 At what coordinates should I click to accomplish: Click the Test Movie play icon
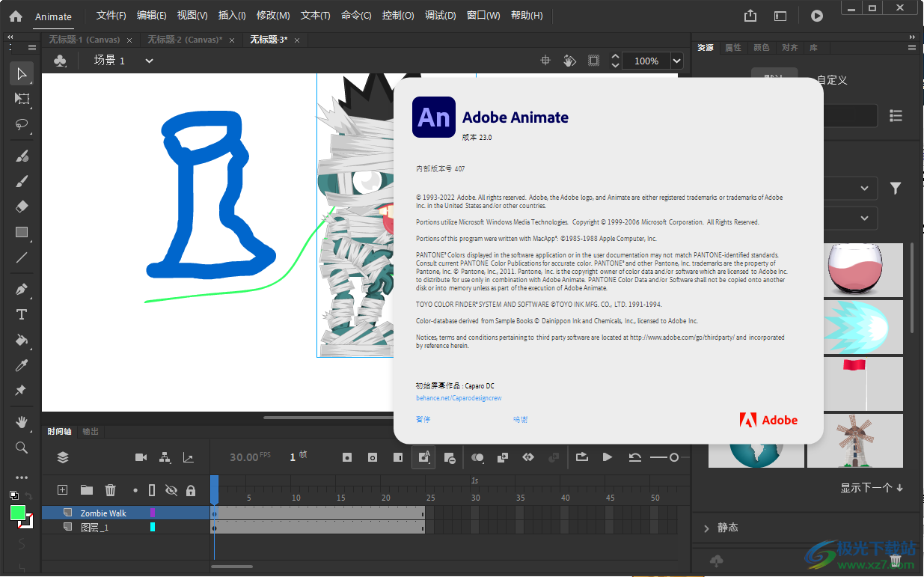coord(817,16)
